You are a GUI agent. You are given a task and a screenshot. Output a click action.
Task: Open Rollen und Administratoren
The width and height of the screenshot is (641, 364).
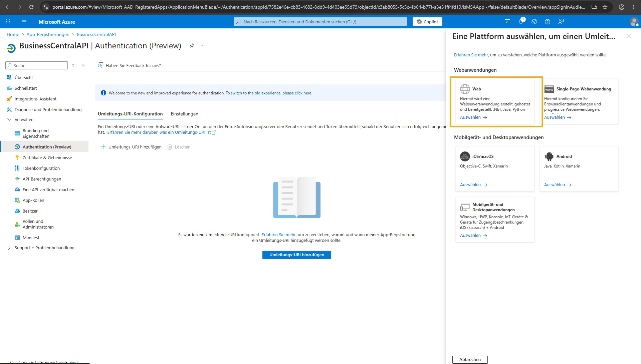(38, 224)
